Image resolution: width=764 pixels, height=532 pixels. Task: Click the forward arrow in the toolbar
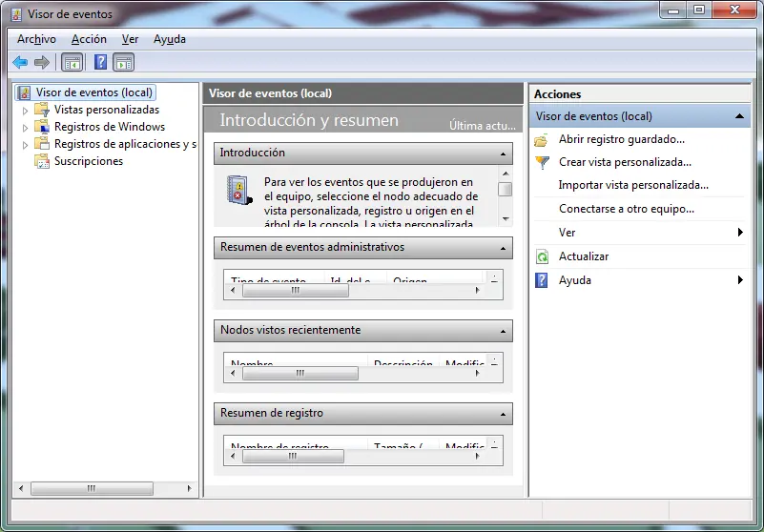coord(42,62)
